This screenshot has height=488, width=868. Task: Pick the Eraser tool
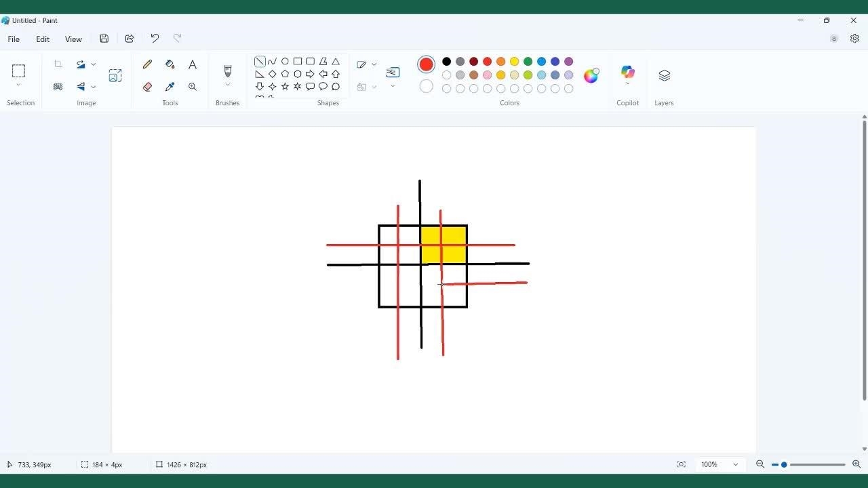[x=147, y=87]
